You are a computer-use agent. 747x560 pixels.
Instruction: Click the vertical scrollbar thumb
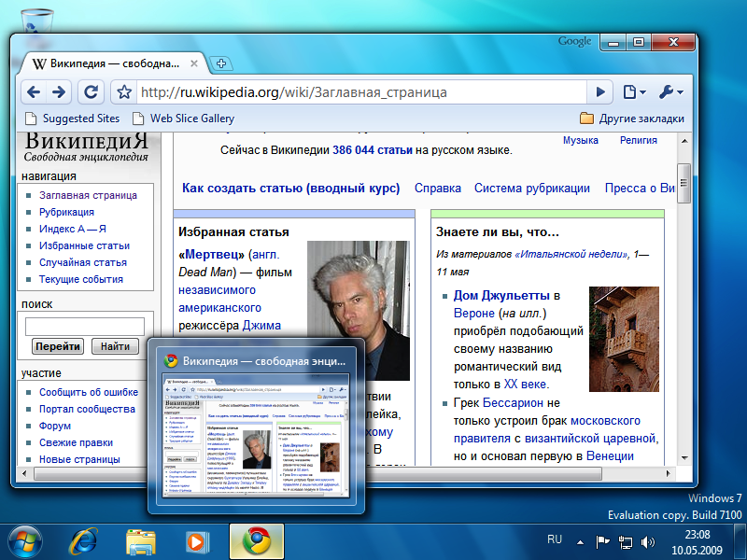click(684, 183)
